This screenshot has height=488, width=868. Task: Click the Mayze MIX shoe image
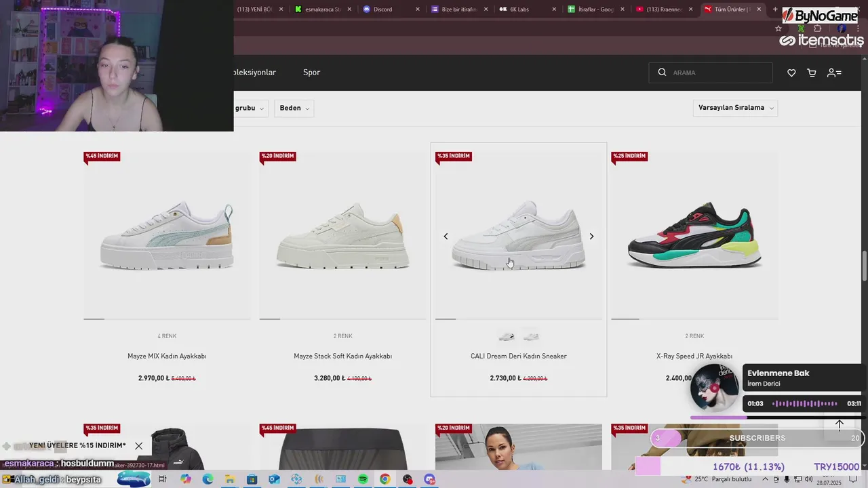(167, 236)
